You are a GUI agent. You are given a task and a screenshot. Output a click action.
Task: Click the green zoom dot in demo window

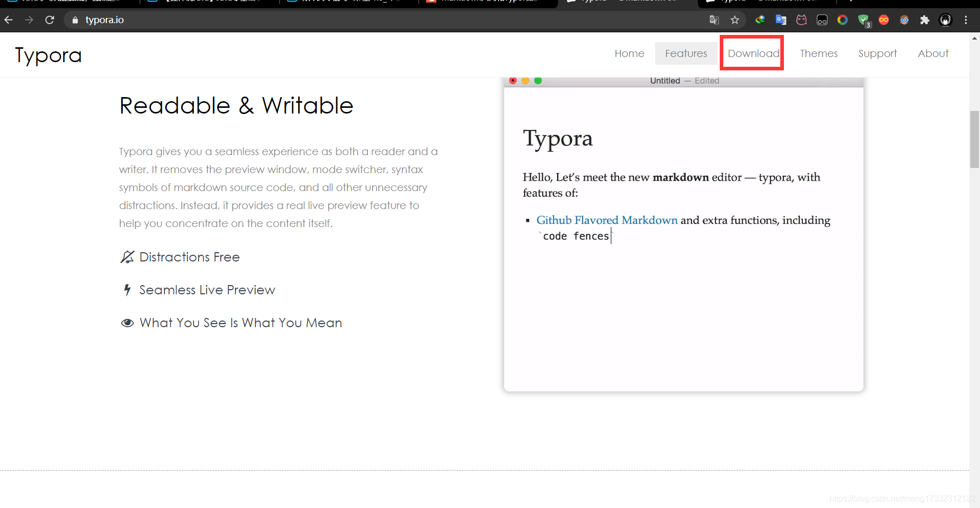click(538, 81)
